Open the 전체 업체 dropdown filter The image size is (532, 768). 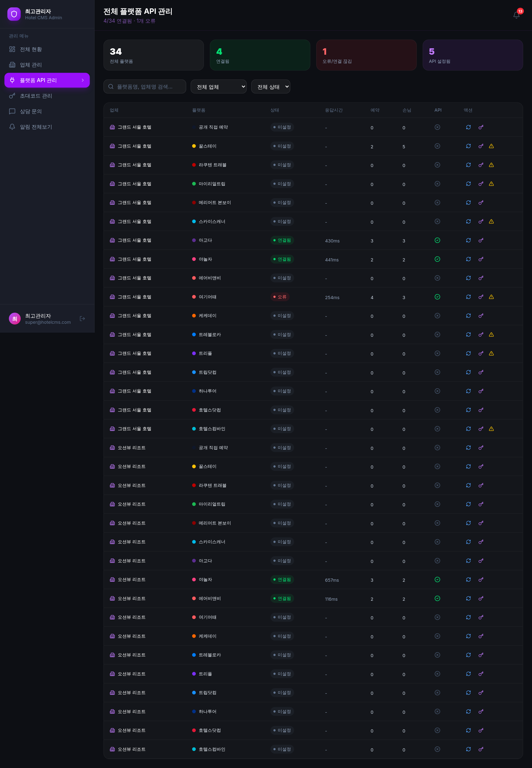tap(219, 87)
